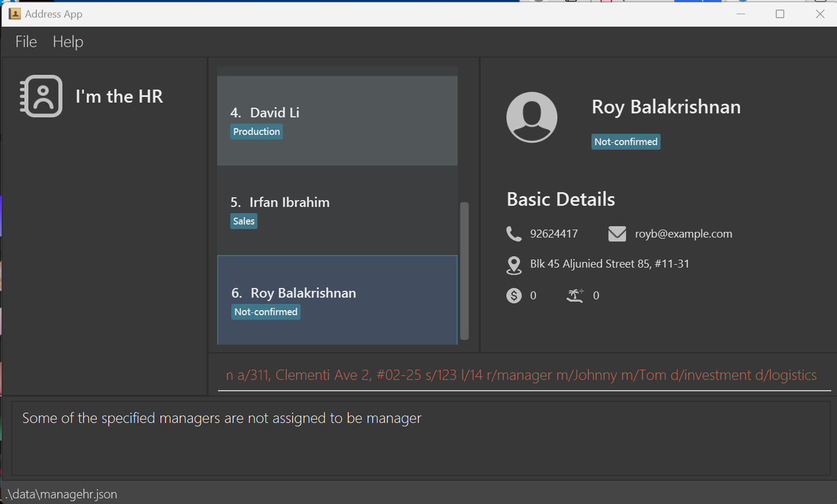The height and width of the screenshot is (504, 837).
Task: Open the File menu
Action: (x=25, y=41)
